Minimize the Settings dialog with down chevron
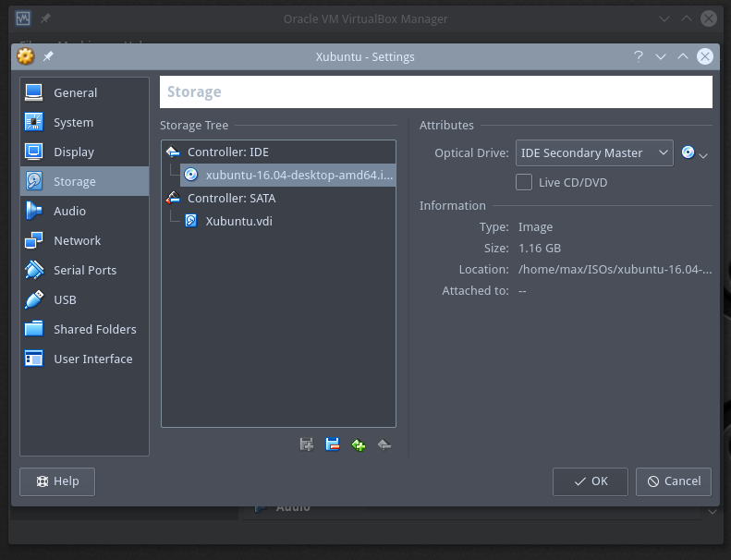 [661, 57]
